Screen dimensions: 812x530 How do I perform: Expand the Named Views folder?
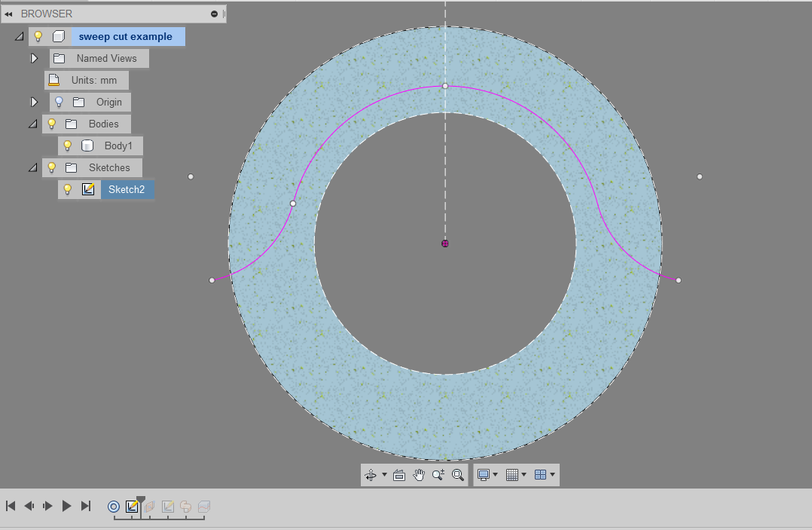[x=34, y=59]
